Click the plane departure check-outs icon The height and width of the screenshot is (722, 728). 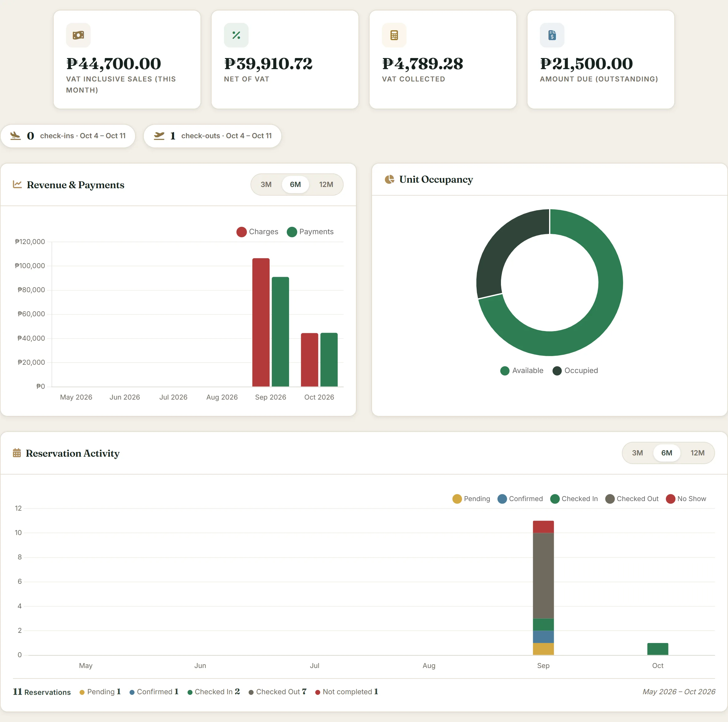(x=159, y=136)
